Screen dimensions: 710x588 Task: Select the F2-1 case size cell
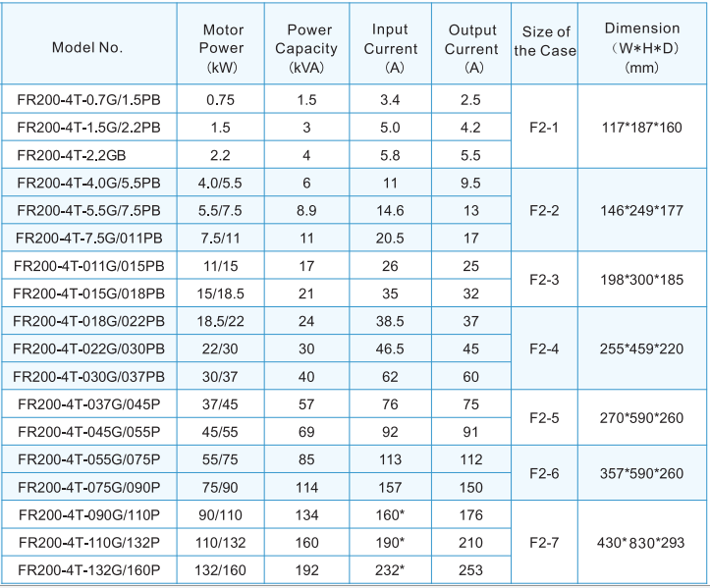[544, 128]
